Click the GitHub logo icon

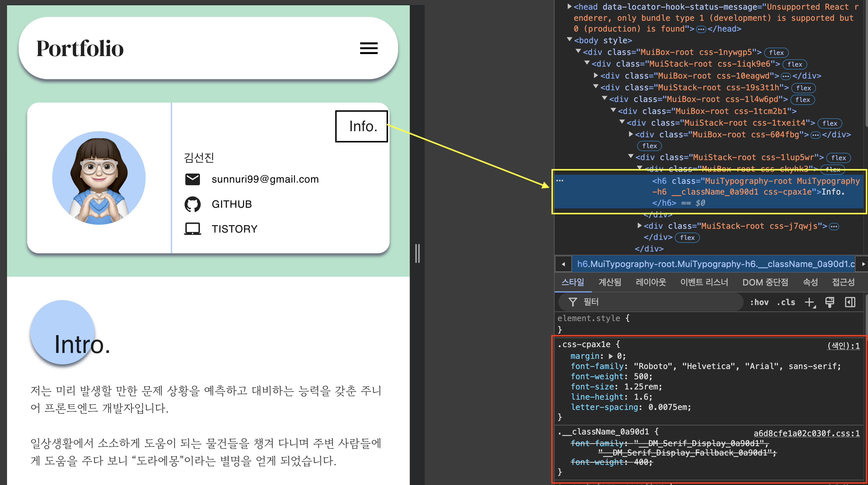click(x=192, y=204)
